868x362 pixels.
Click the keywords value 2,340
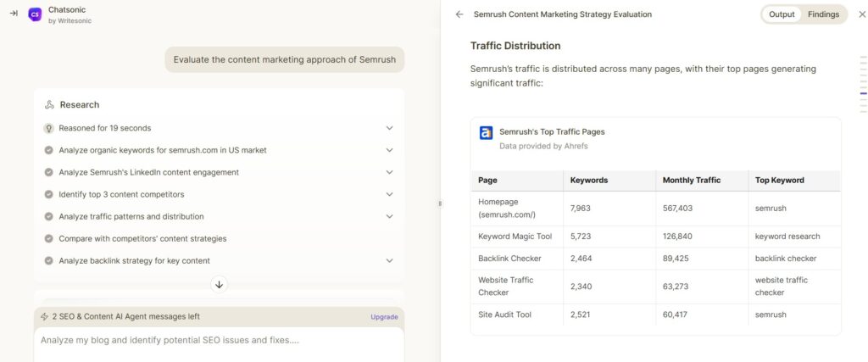(581, 287)
